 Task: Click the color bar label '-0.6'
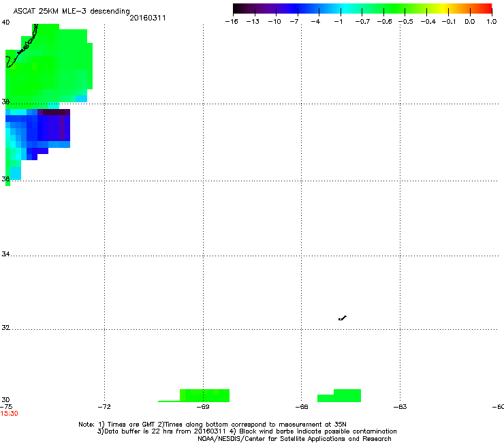384,22
